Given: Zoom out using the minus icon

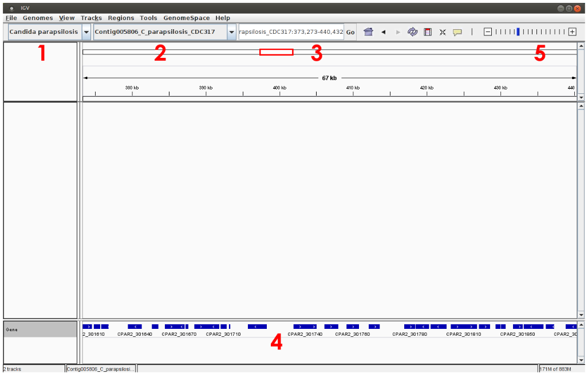Looking at the screenshot, I should (488, 32).
